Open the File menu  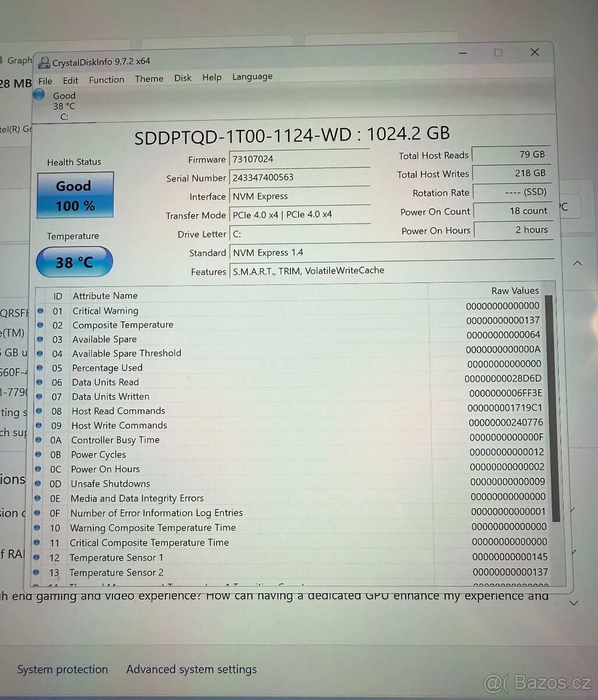tap(45, 81)
